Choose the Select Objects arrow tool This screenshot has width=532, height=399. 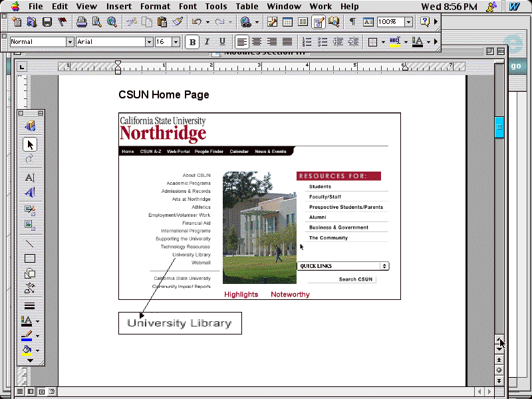click(x=30, y=144)
